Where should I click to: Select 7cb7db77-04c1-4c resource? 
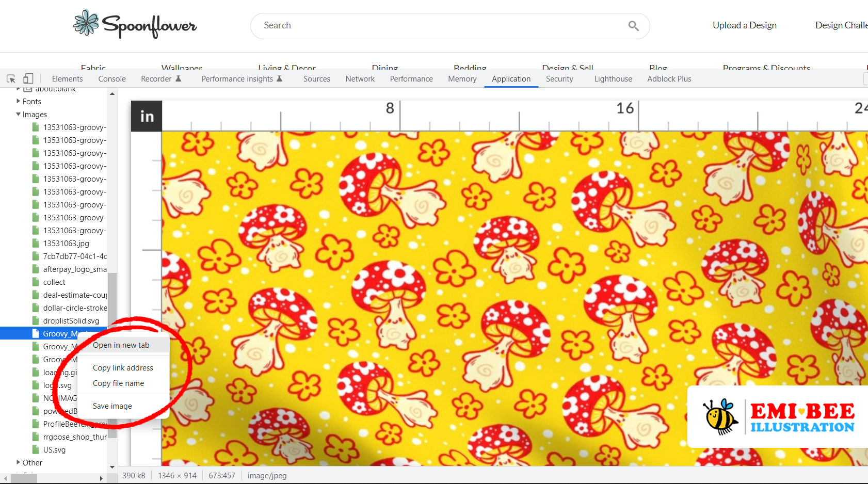coord(75,256)
